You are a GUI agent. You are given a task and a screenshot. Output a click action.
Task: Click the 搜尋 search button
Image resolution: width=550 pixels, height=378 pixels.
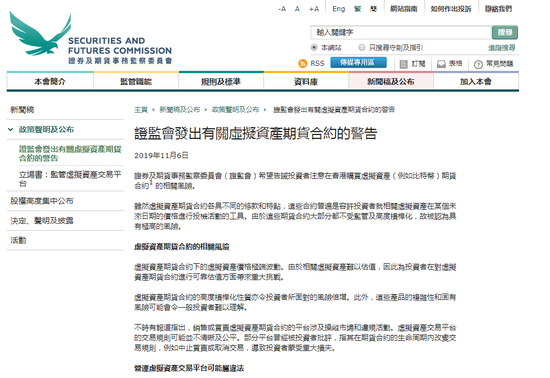(x=505, y=32)
